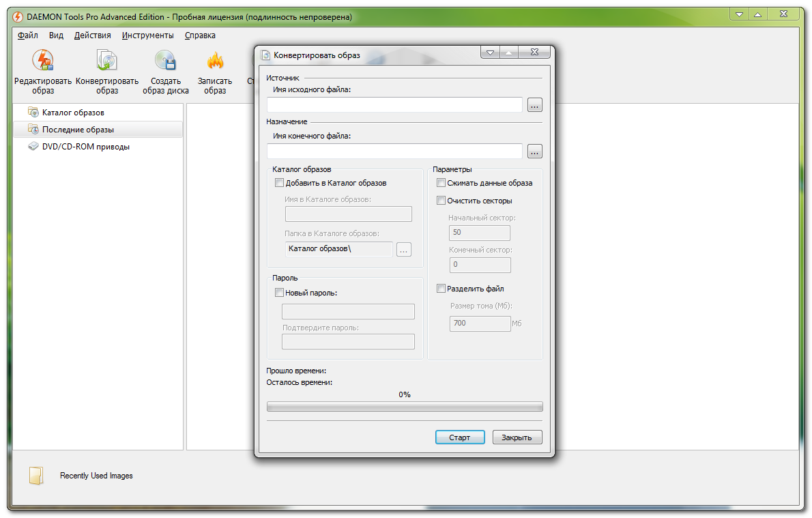Viewport: 812px width, 518px height.
Task: Select Последние образы in the sidebar
Action: (x=78, y=130)
